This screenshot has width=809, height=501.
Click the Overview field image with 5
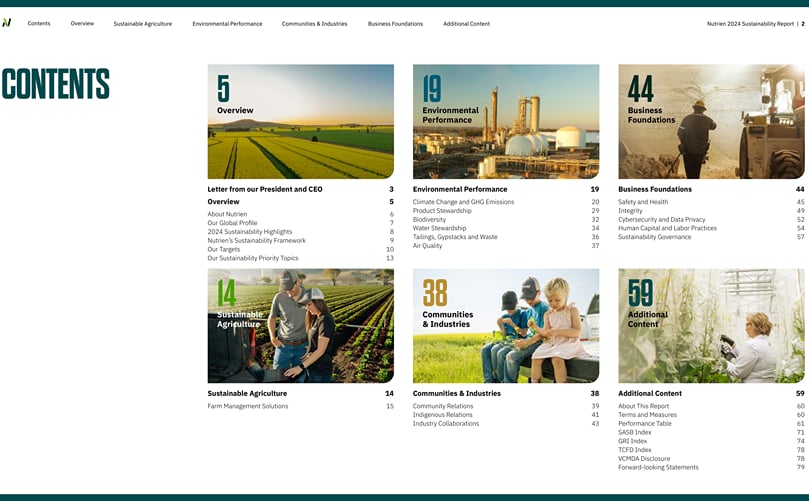click(301, 121)
